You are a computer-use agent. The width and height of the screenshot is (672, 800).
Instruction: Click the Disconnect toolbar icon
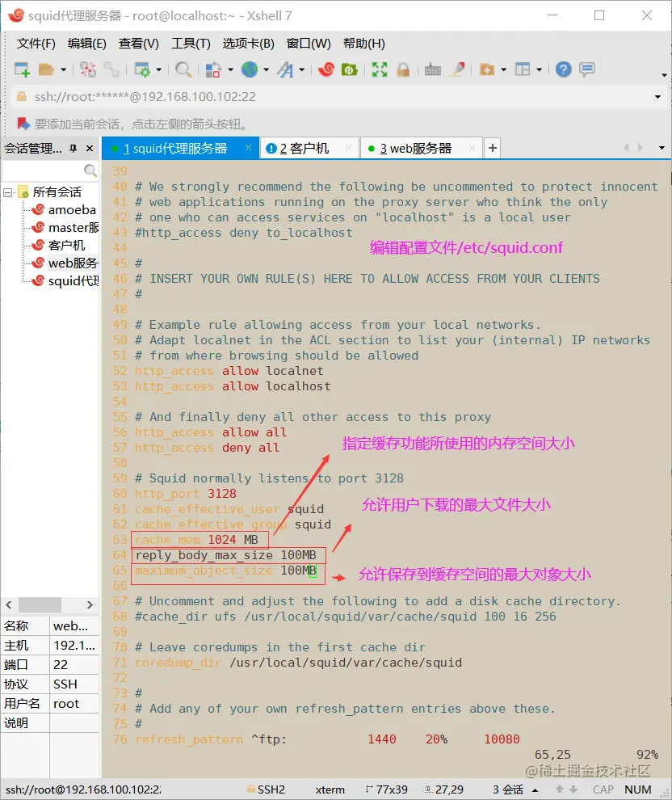pos(88,69)
